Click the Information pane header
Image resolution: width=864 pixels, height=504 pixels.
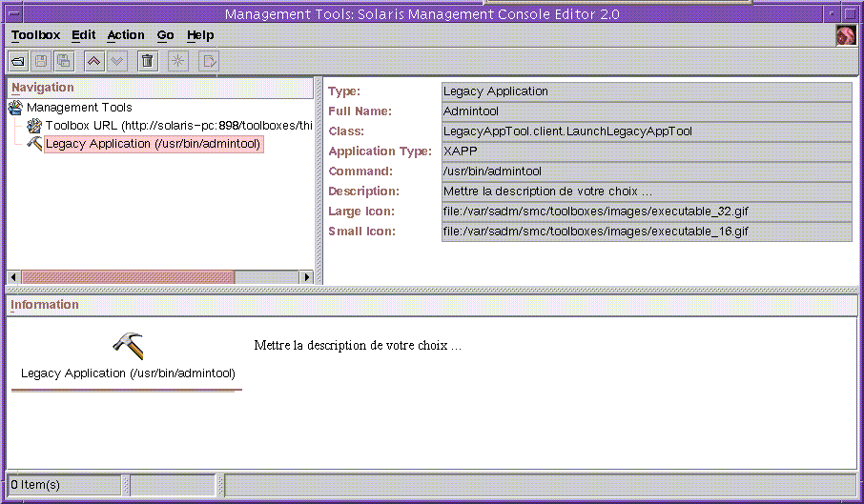(x=431, y=305)
